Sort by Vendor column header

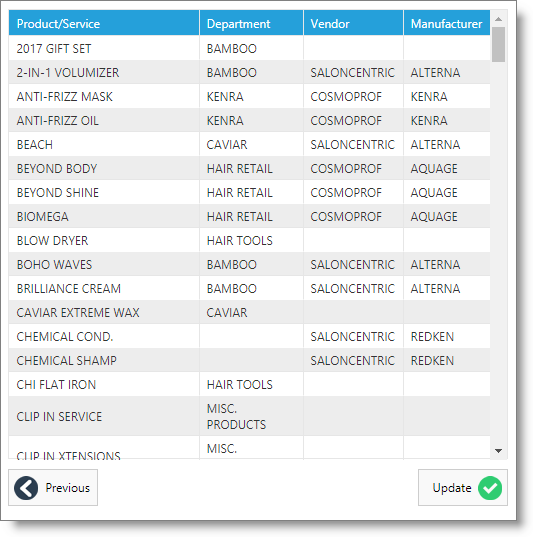click(x=353, y=23)
